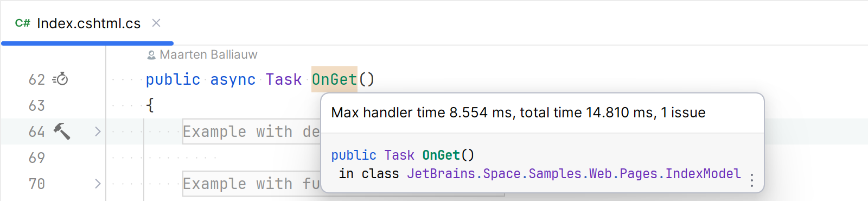Expand the folded region on line 64
This screenshot has height=201, width=868.
click(98, 131)
